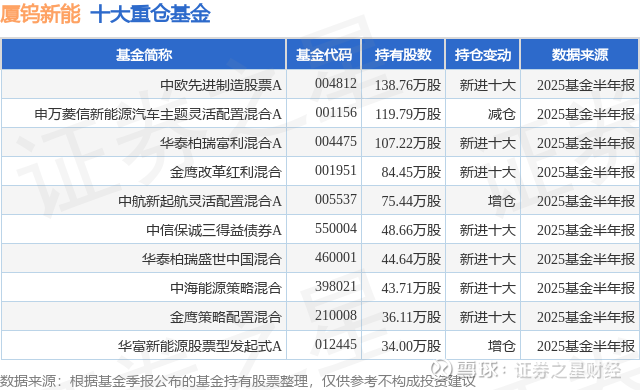Click 2025基金半年报 in the 004812 row
Screen dimensions: 640x390
[586, 85]
